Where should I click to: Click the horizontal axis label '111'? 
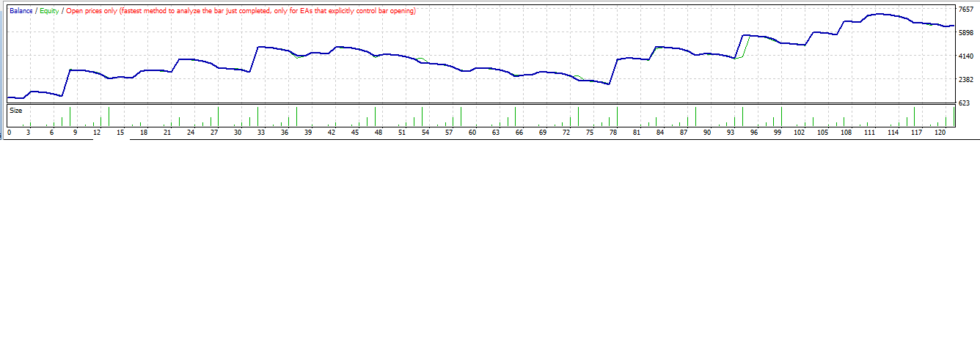[870, 133]
